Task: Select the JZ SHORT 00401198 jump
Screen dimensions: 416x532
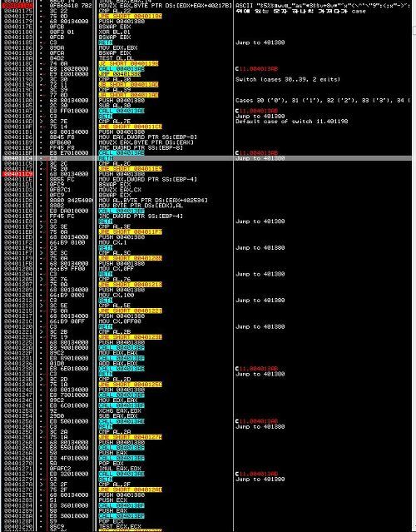Action: (x=128, y=63)
